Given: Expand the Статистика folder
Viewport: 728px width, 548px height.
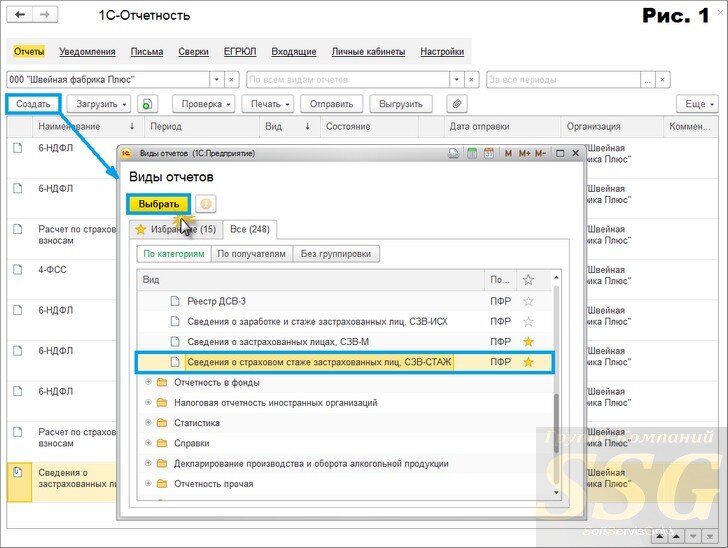Looking at the screenshot, I should coord(148,423).
